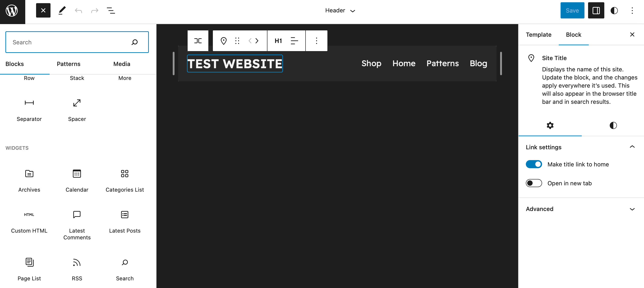Expand the Advanced section
The height and width of the screenshot is (288, 644).
point(632,209)
